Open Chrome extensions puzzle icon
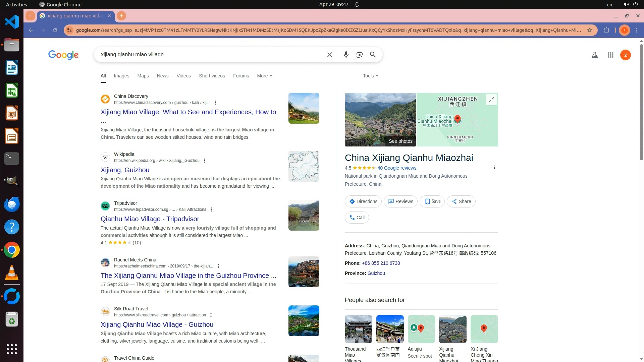The image size is (644, 362). click(x=606, y=30)
